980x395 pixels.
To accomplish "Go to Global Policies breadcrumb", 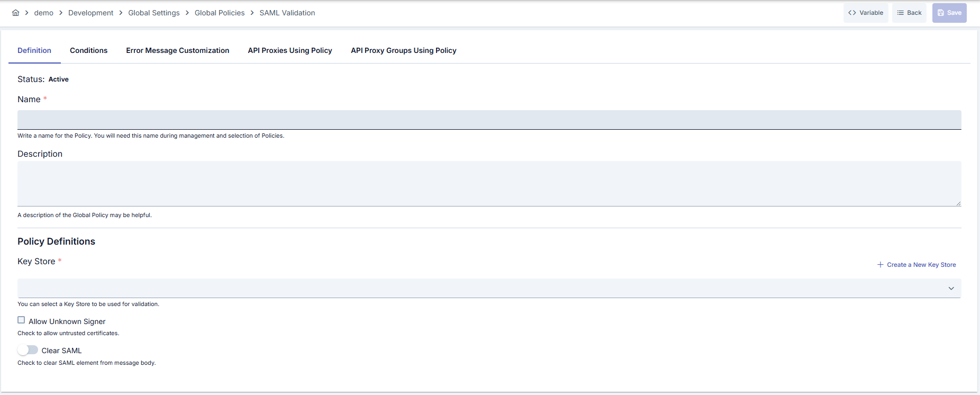I will coord(220,13).
